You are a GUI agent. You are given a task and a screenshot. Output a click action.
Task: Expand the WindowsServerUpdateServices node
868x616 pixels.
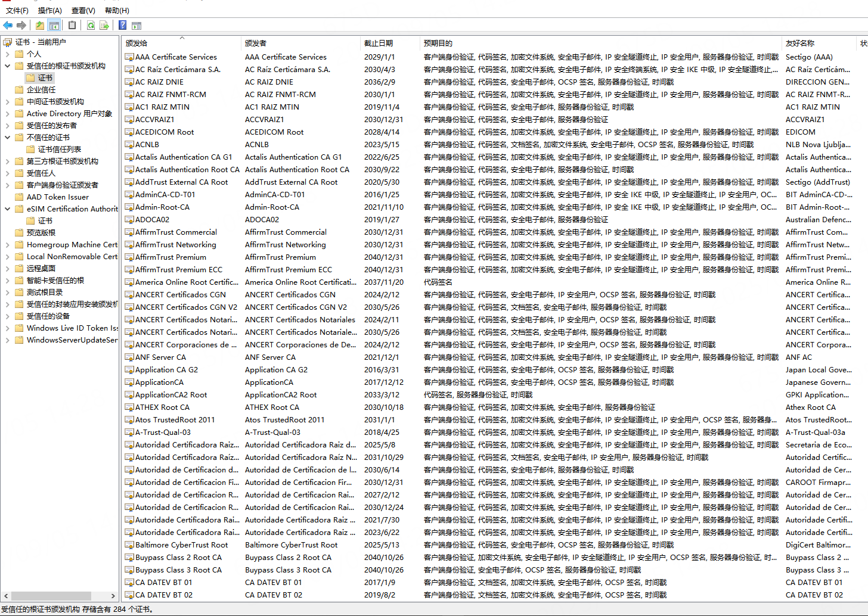[x=8, y=340]
